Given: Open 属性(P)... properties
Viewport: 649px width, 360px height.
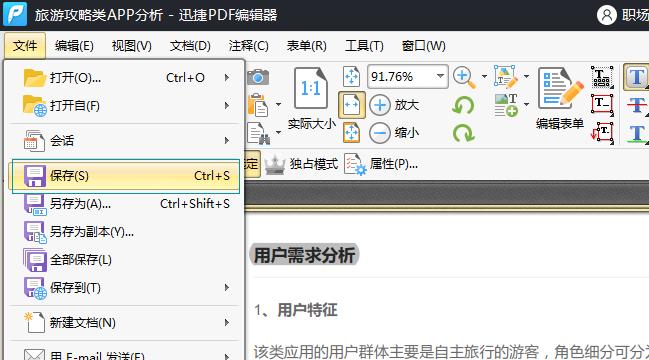Looking at the screenshot, I should (x=382, y=165).
